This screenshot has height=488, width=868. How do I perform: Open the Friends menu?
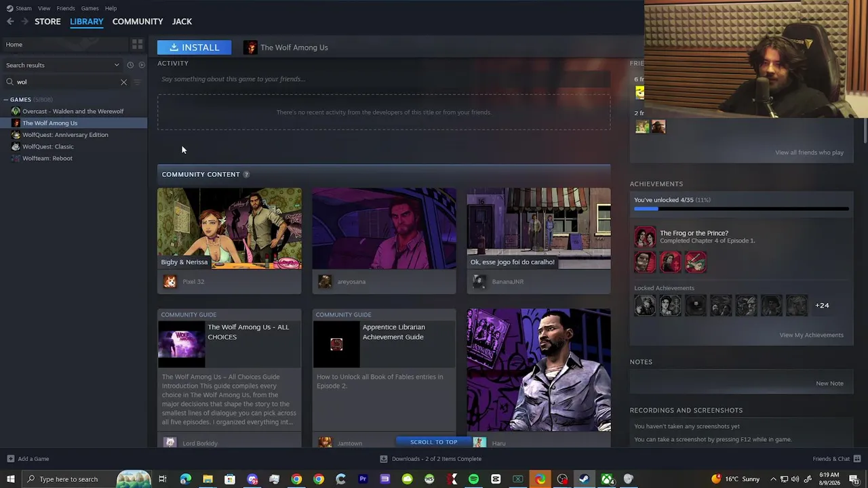66,8
